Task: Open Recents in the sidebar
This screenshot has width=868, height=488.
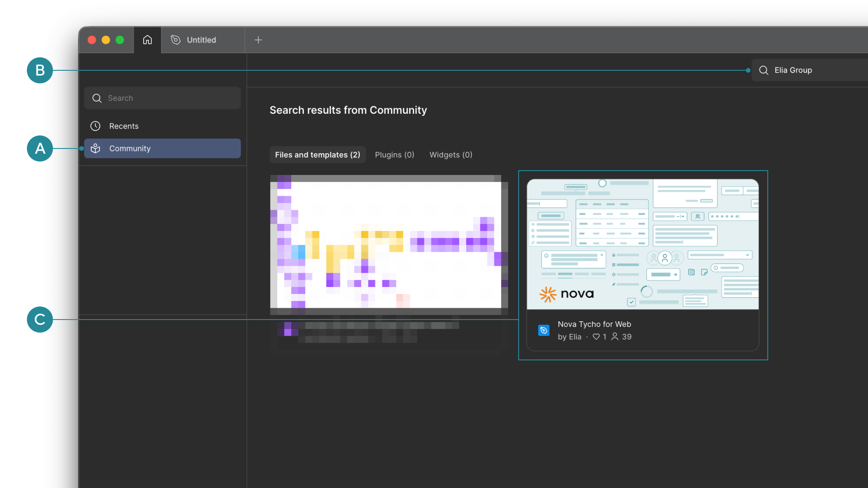Action: [x=124, y=126]
